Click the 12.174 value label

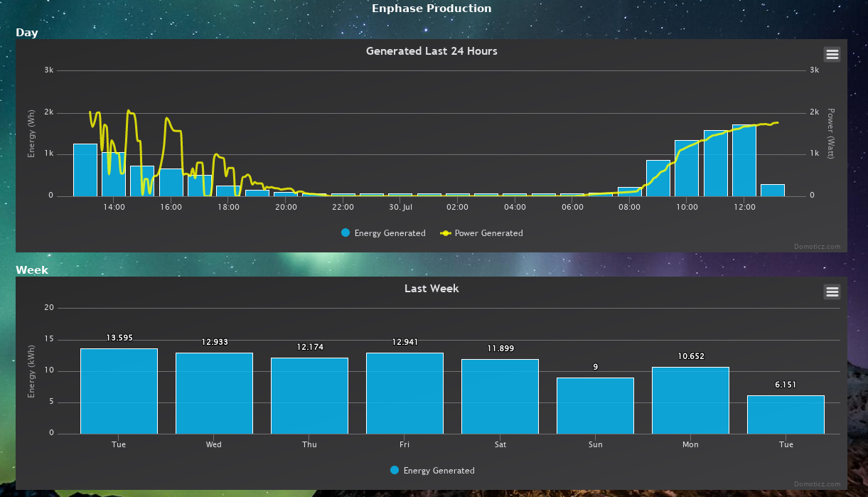pyautogui.click(x=310, y=347)
